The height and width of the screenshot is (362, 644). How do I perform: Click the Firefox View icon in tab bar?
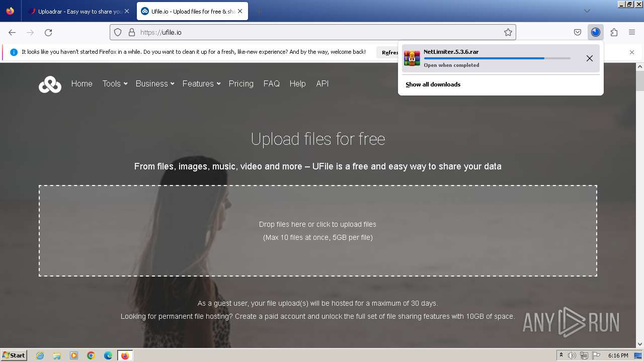[x=10, y=11]
